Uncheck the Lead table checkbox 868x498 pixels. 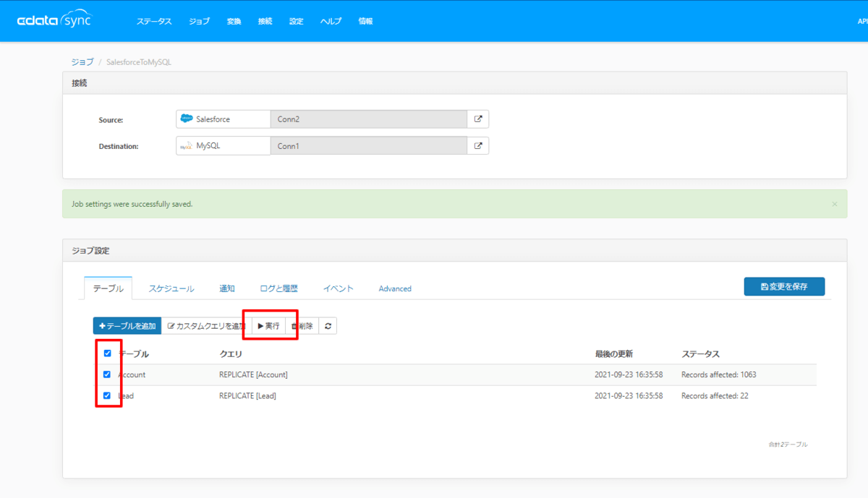[107, 395]
